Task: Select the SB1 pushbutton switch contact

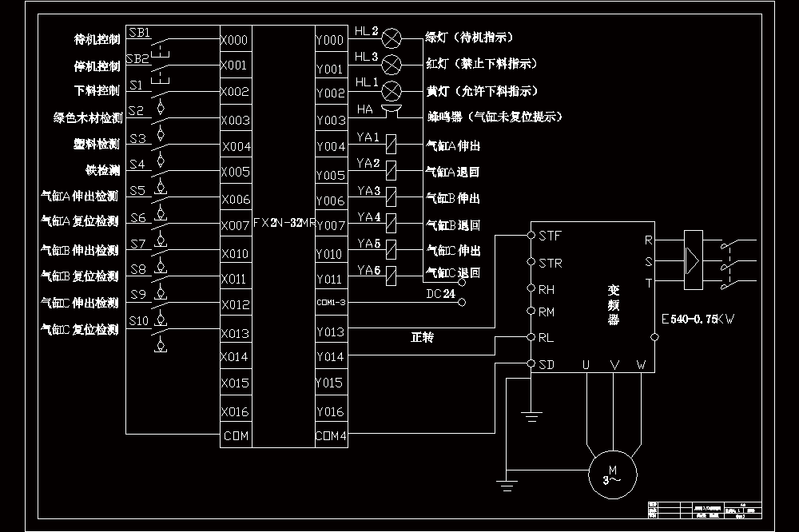Action: (x=161, y=46)
